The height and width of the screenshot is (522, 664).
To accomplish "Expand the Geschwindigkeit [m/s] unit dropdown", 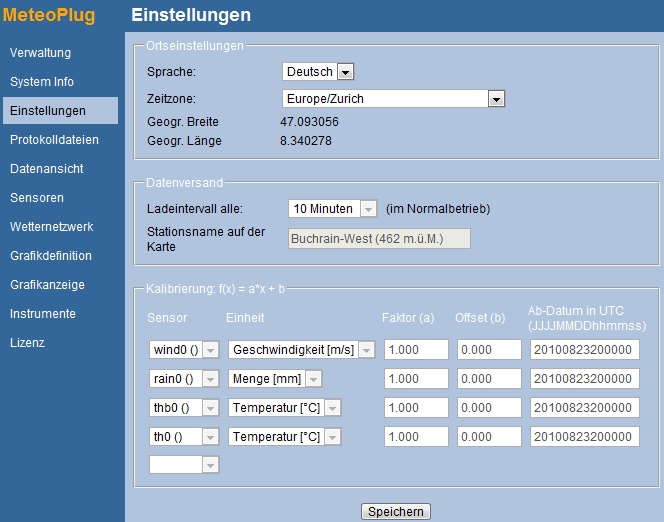I will [302, 350].
